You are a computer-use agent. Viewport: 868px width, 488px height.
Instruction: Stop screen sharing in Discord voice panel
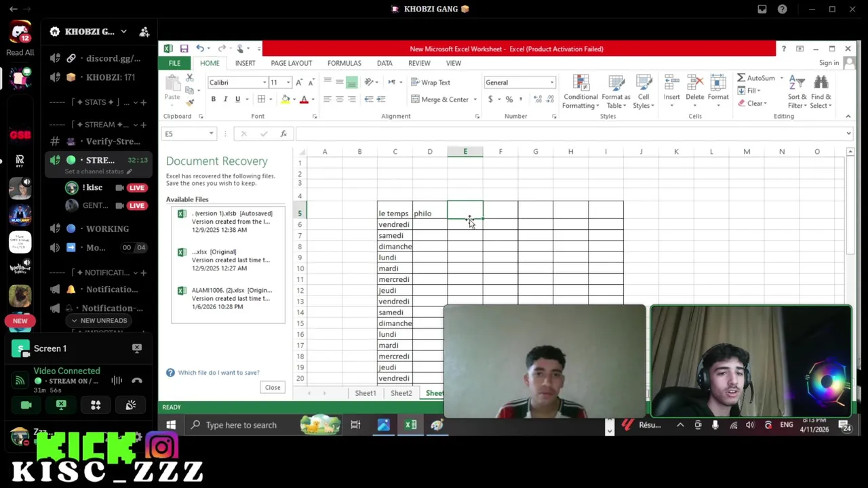(61, 405)
